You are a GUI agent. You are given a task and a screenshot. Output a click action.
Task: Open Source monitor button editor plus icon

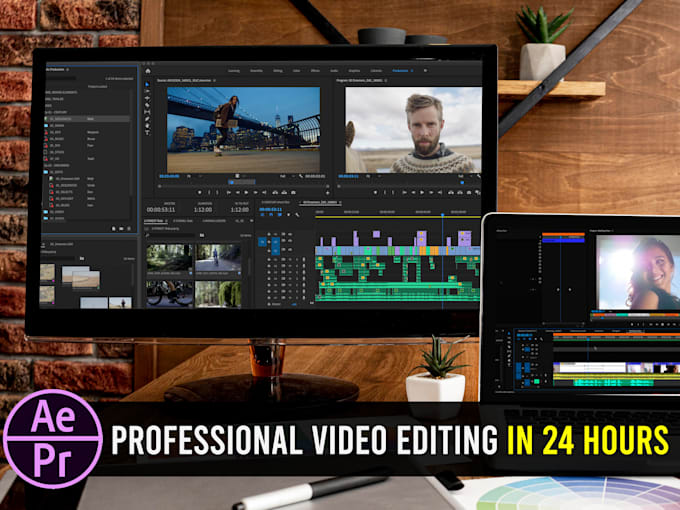tap(328, 193)
